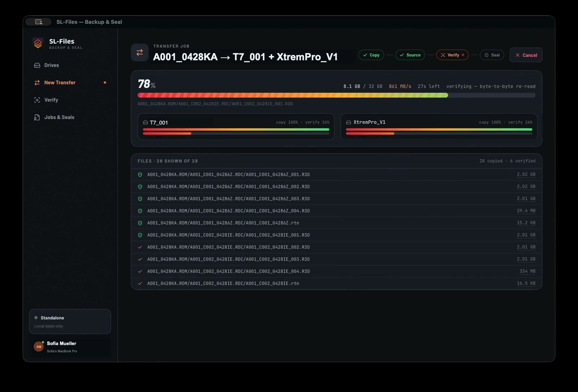The image size is (578, 392).
Task: Open the Verify section in sidebar
Action: [70, 100]
